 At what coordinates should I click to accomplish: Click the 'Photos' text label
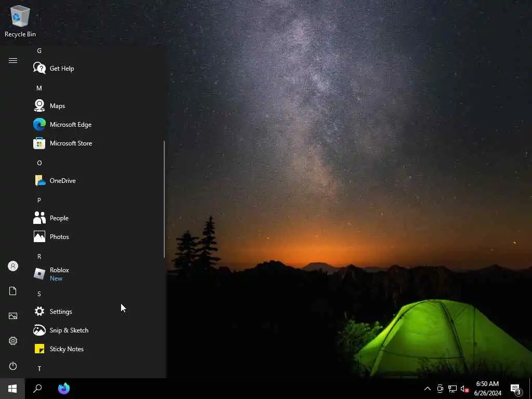coord(59,237)
